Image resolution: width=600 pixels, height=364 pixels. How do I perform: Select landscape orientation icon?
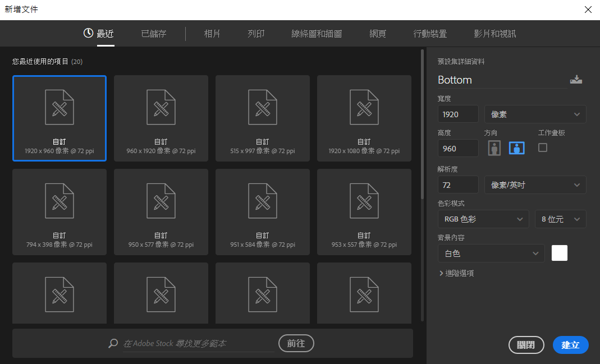pyautogui.click(x=516, y=148)
